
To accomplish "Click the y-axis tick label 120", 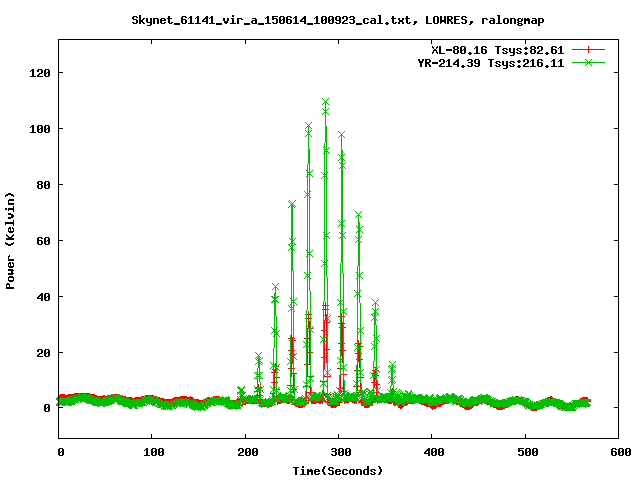I will (39, 74).
